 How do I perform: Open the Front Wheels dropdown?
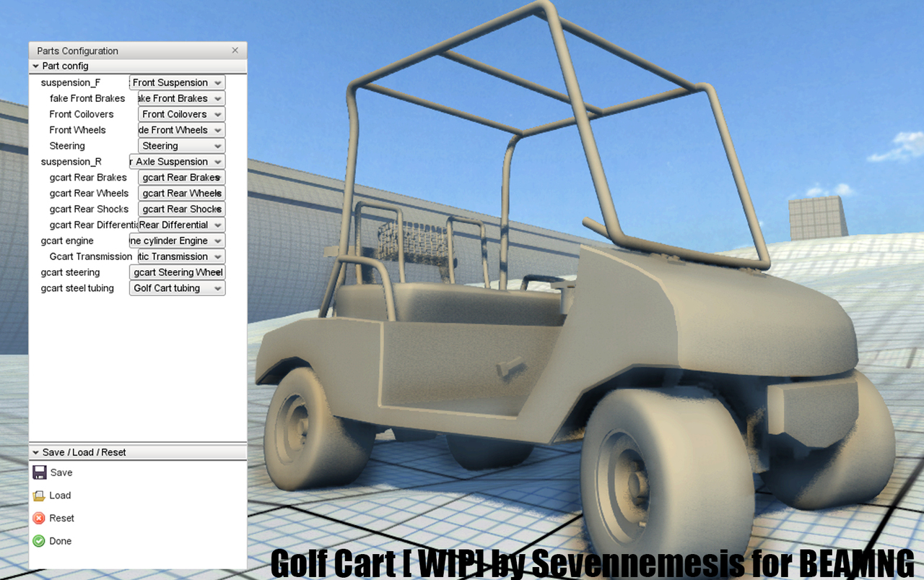[181, 130]
